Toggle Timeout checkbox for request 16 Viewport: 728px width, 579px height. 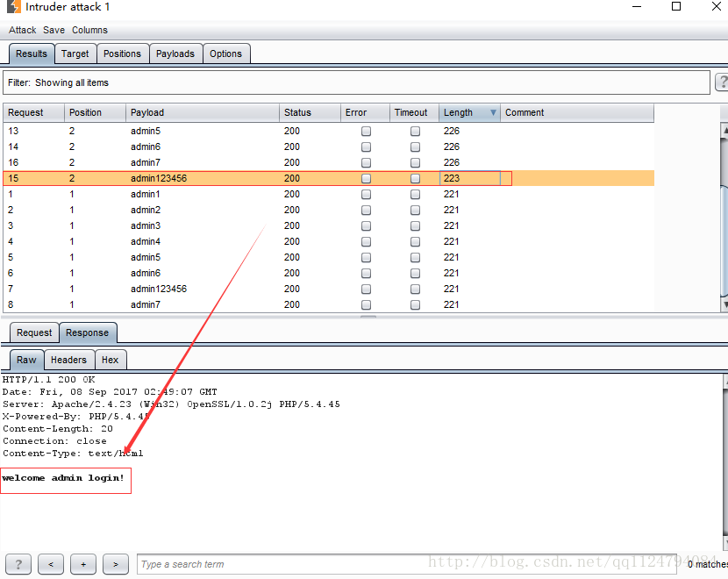pyautogui.click(x=415, y=162)
